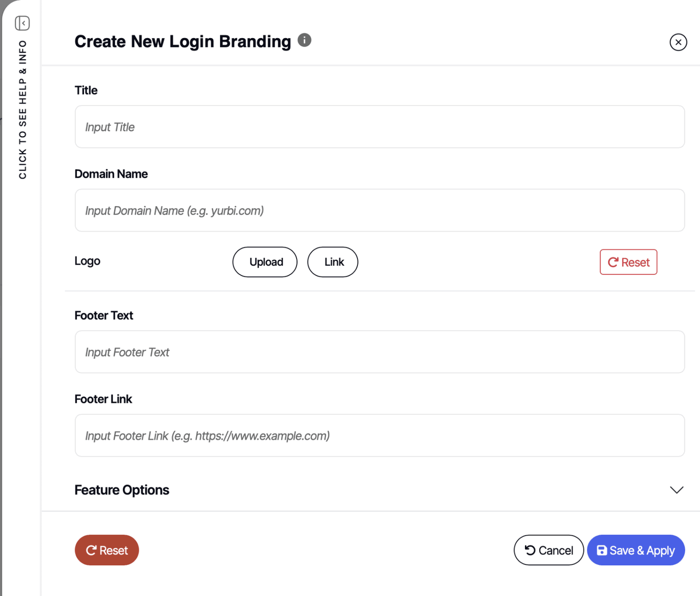Click the undo arrow icon on Cancel
The height and width of the screenshot is (596, 700).
tap(530, 550)
